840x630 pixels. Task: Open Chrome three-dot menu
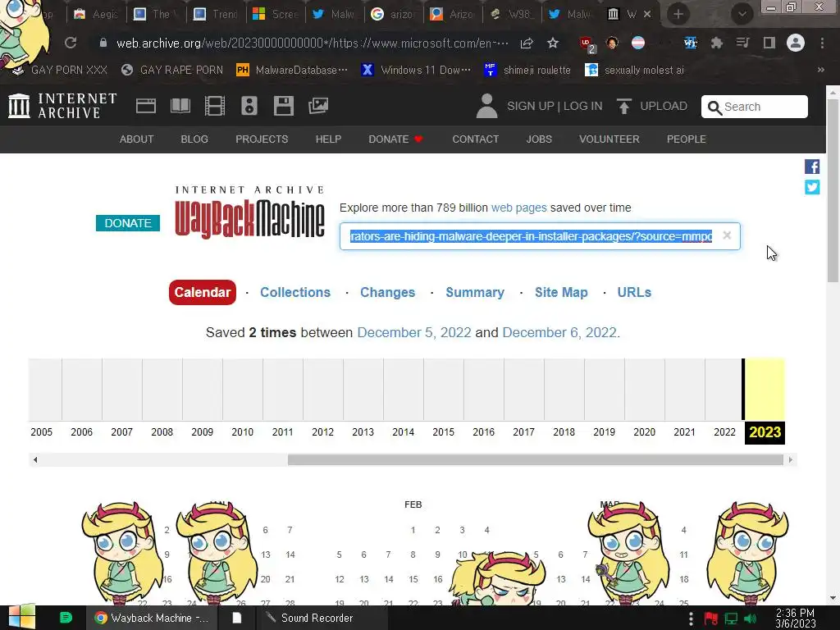pyautogui.click(x=822, y=43)
